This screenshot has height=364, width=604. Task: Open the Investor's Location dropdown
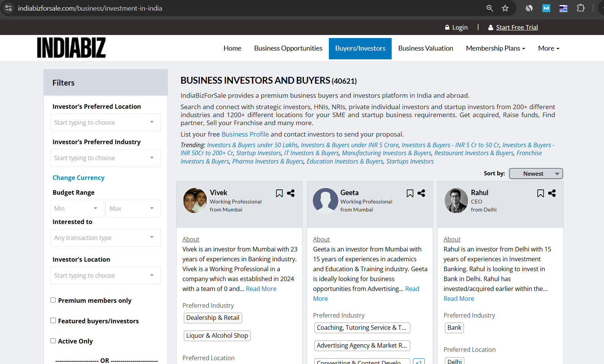105,275
